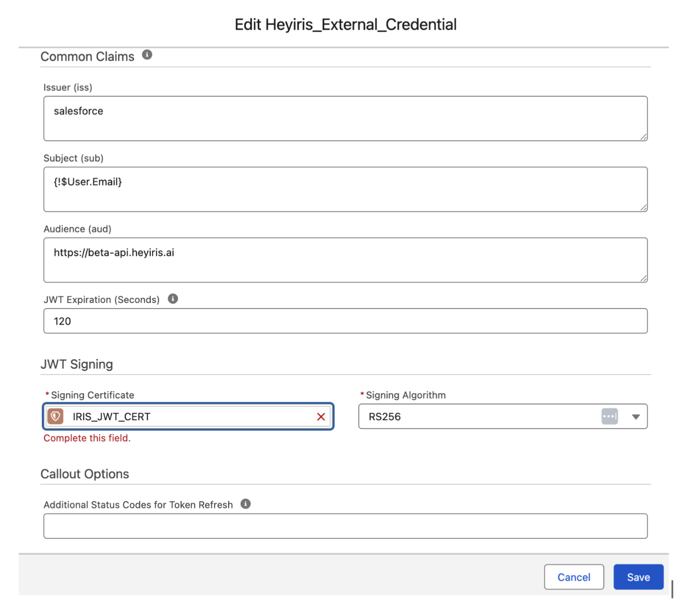Open info icon for Additional Status Codes
689x616 pixels.
click(246, 504)
